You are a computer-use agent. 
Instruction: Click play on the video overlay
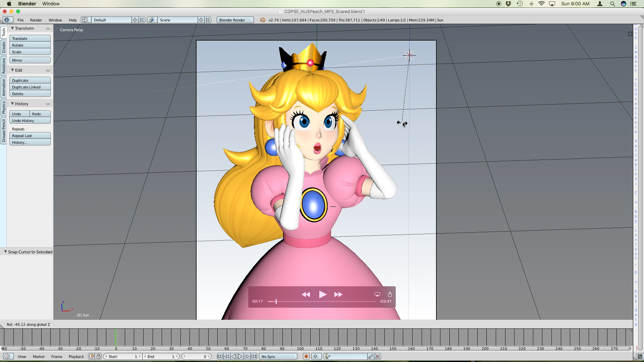[322, 294]
